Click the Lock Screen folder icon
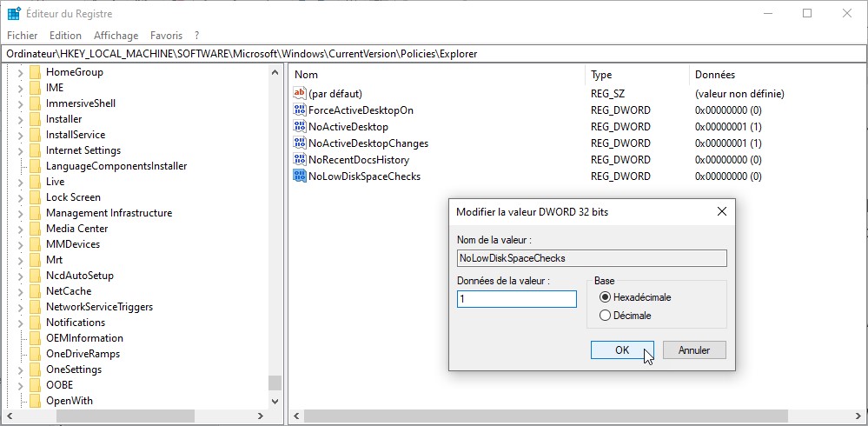Image resolution: width=868 pixels, height=426 pixels. (35, 197)
